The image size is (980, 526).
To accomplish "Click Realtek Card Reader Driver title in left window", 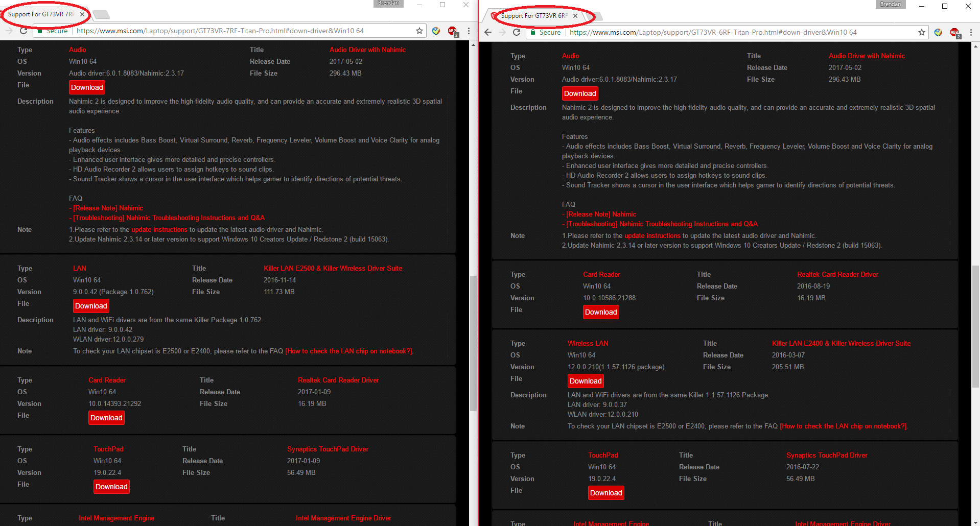I will pos(338,380).
